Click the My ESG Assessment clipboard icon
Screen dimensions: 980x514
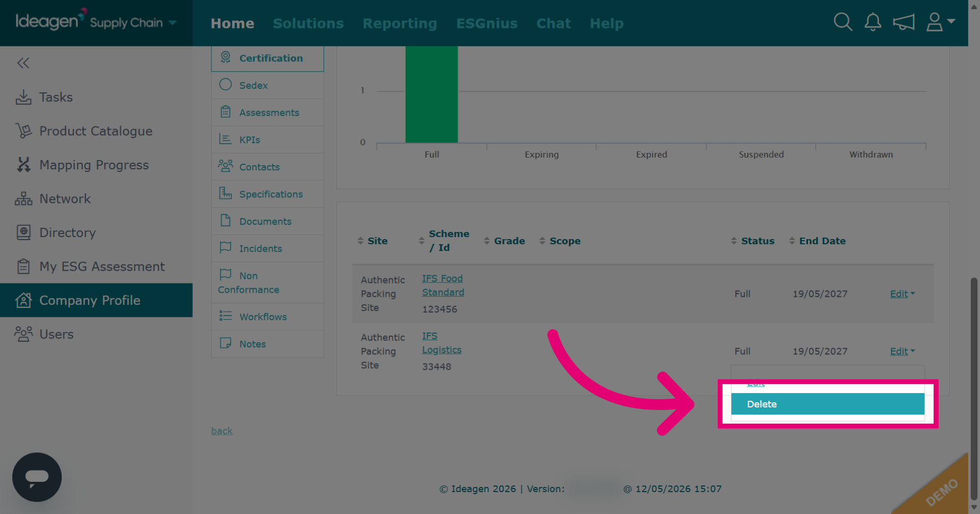(x=23, y=267)
